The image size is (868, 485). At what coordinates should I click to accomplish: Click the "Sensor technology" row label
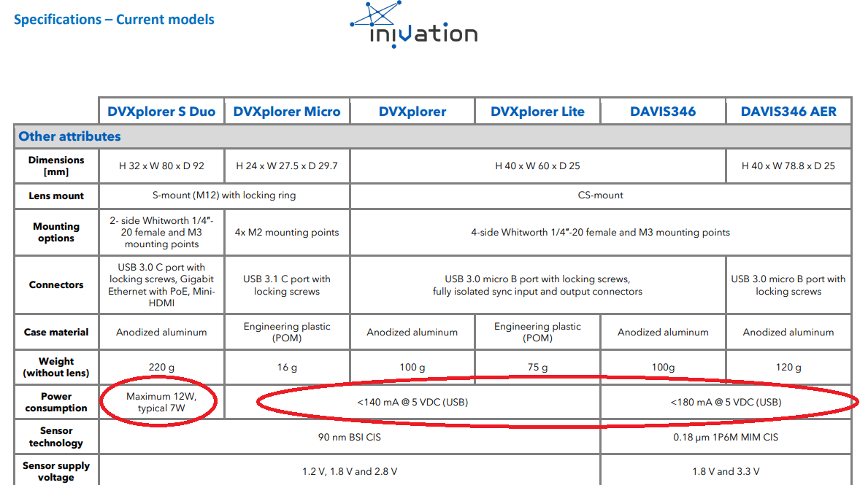(x=56, y=436)
